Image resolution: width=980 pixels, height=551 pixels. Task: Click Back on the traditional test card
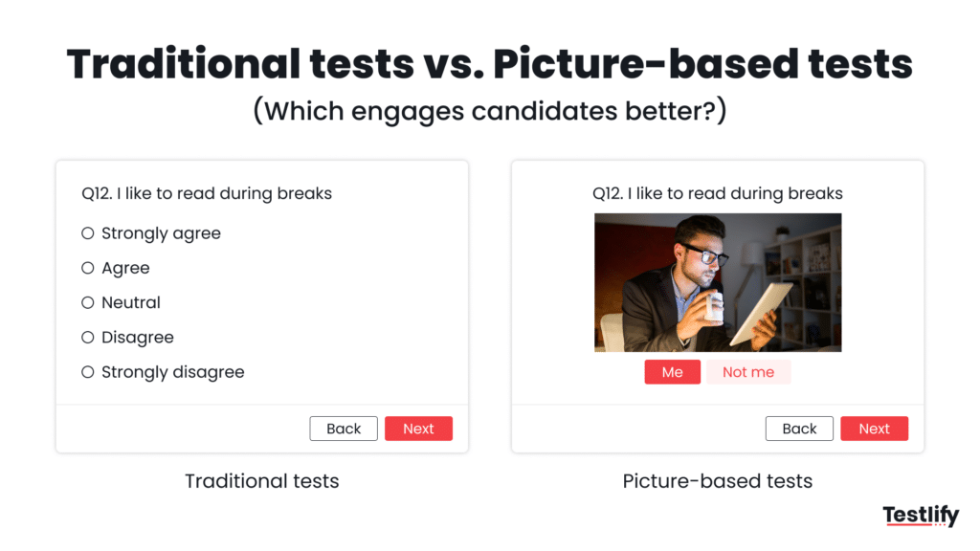[x=344, y=429]
